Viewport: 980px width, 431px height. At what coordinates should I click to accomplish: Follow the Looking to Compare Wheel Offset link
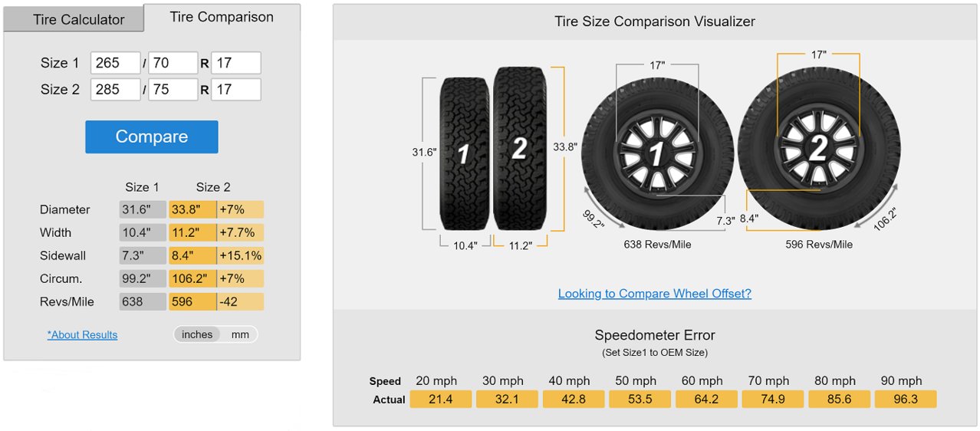[654, 293]
